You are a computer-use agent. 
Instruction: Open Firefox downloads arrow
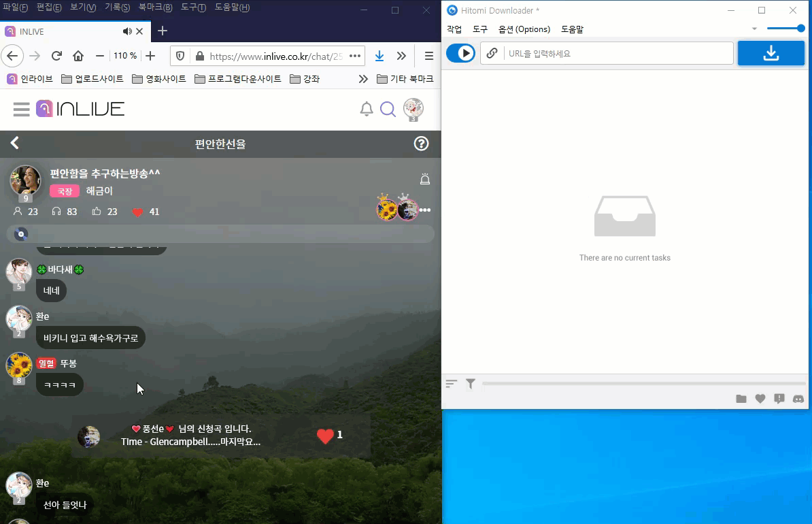point(379,56)
